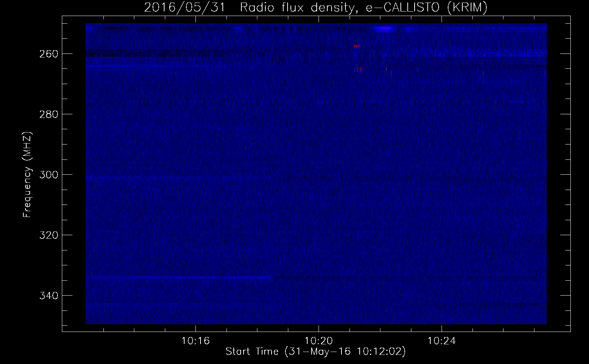This screenshot has width=589, height=364.
Task: Click the plot title "2016/05/31 Radio flux density, e-CALLISTO (KRIM)"
Action: [316, 7]
